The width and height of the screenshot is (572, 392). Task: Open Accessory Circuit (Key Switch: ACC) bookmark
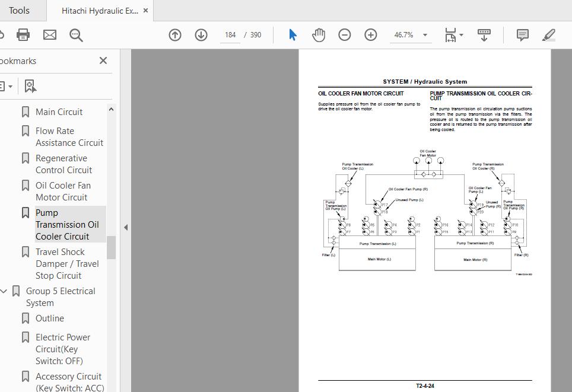click(x=69, y=382)
